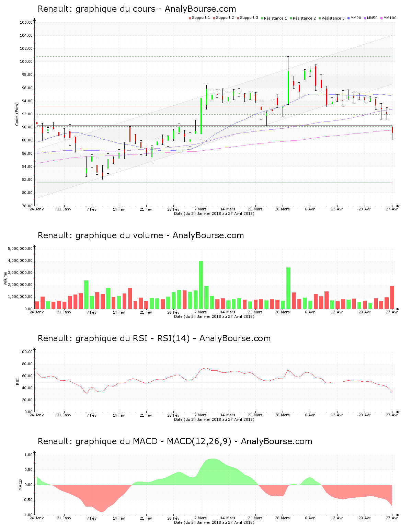Click the MM20 moving average legend
This screenshot has height=532, width=412.
click(354, 18)
